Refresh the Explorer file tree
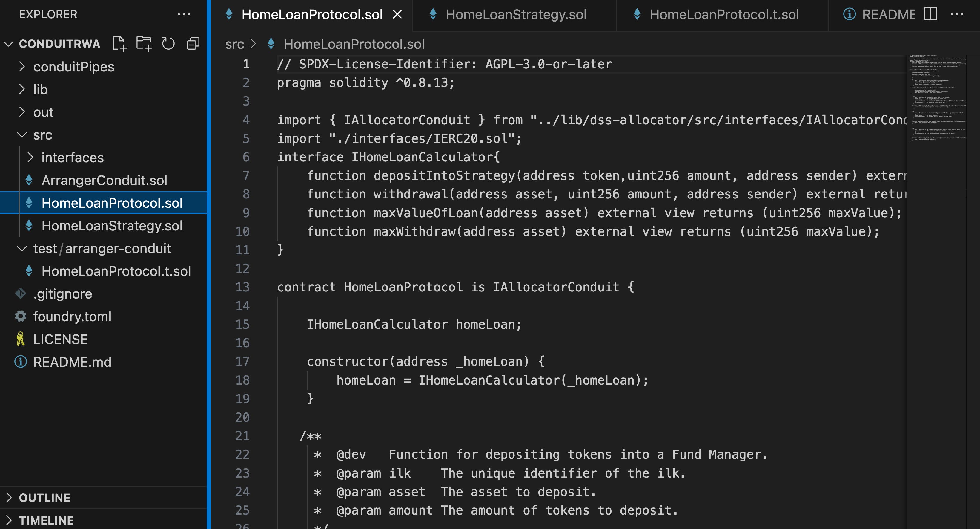 click(168, 43)
